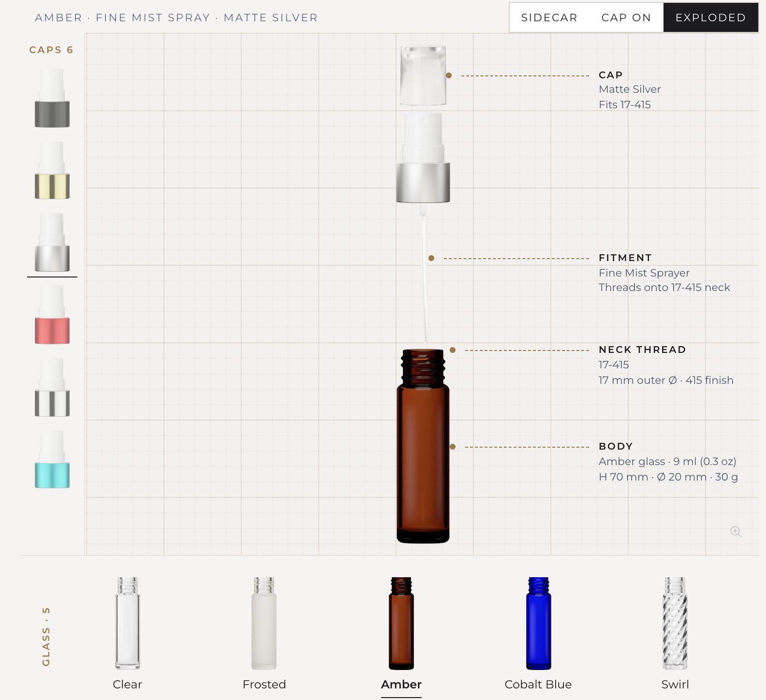Click the 'NECK THREAD' heading
The width and height of the screenshot is (766, 700).
(642, 350)
